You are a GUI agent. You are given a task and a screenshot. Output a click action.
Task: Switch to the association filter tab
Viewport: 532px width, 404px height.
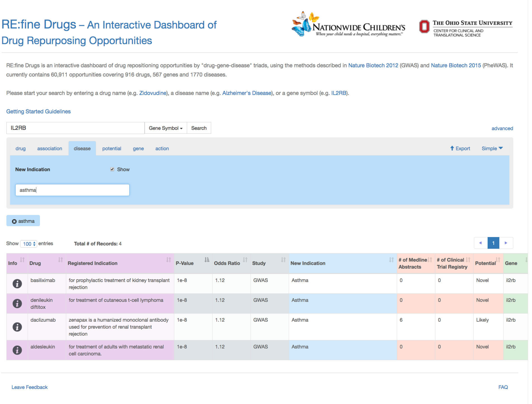pos(49,148)
